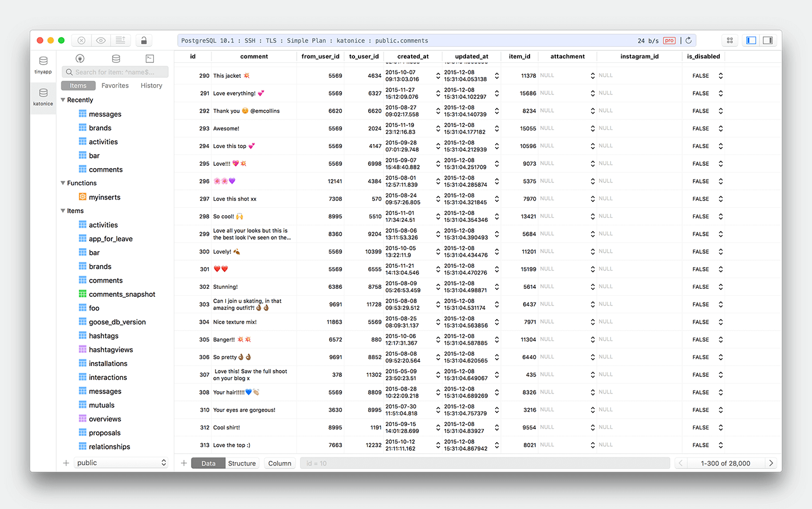Screen dimensions: 812x509
Task: Click the 'created_at' column header
Action: click(413, 57)
